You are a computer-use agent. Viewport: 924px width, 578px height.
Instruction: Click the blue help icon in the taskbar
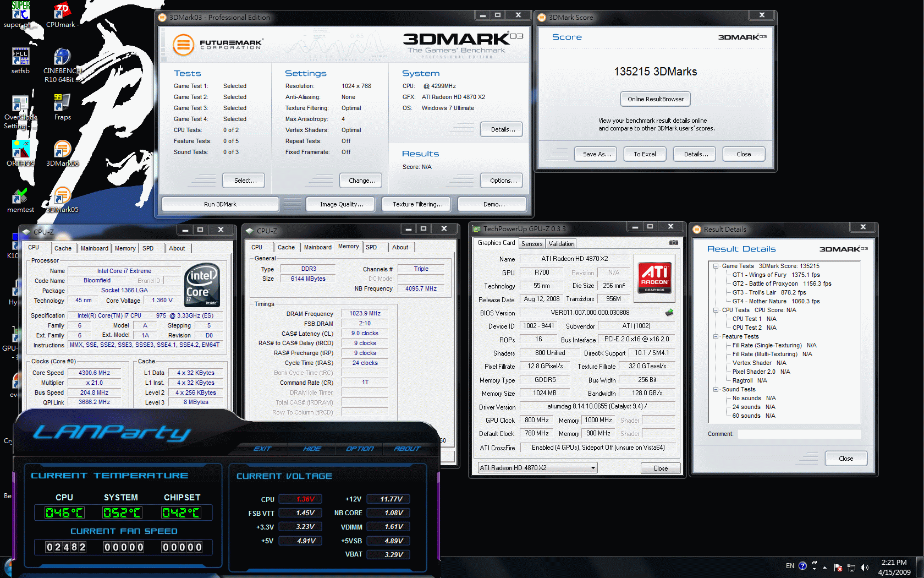802,566
